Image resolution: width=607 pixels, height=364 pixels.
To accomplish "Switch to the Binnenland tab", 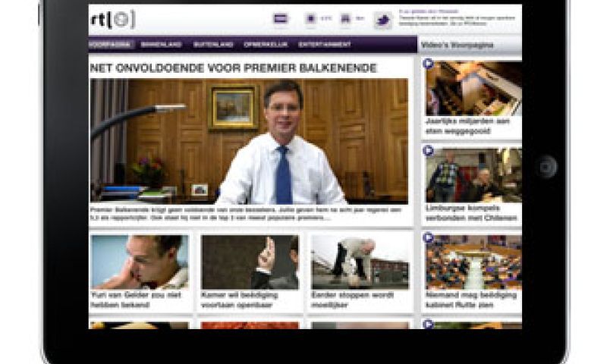I will click(x=162, y=45).
